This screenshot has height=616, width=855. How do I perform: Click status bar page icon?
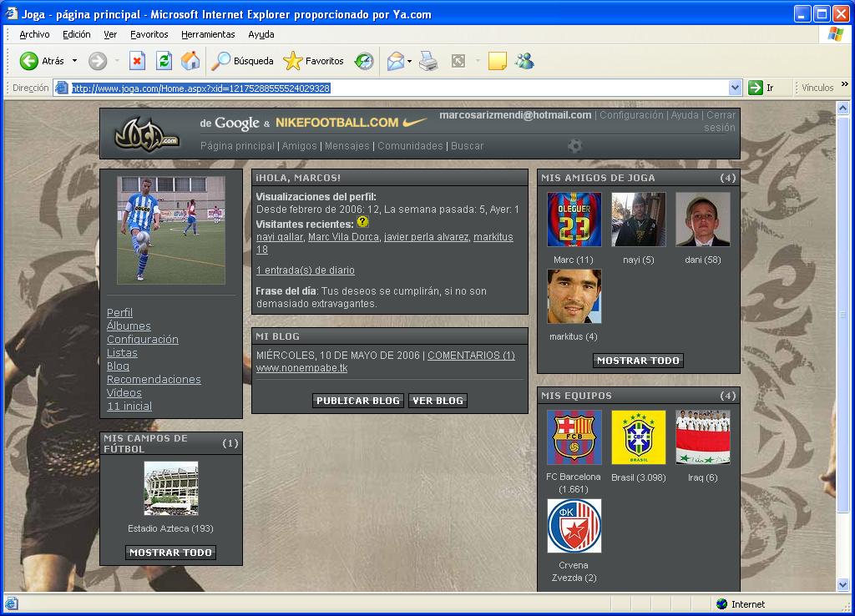point(12,604)
